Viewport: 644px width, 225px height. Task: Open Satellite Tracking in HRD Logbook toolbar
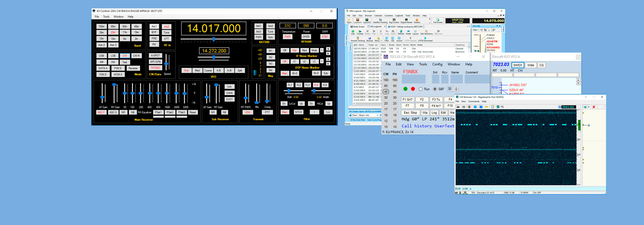coord(380,21)
